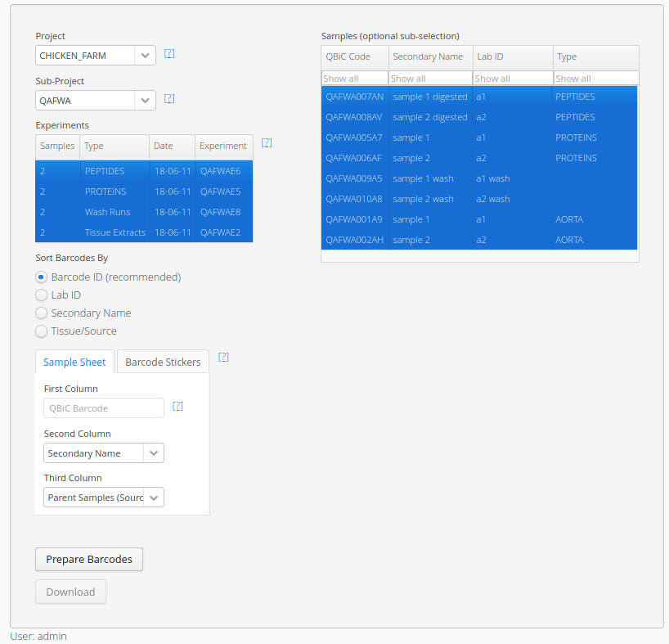Viewport: 669px width, 644px height.
Task: Click Lab ID filter field in samples
Action: coord(513,79)
